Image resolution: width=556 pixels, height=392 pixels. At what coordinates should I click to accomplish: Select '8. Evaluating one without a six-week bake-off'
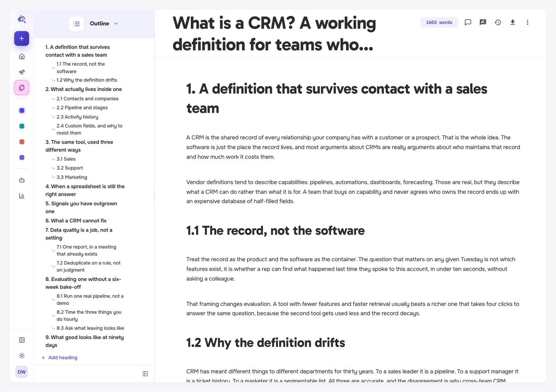83,283
